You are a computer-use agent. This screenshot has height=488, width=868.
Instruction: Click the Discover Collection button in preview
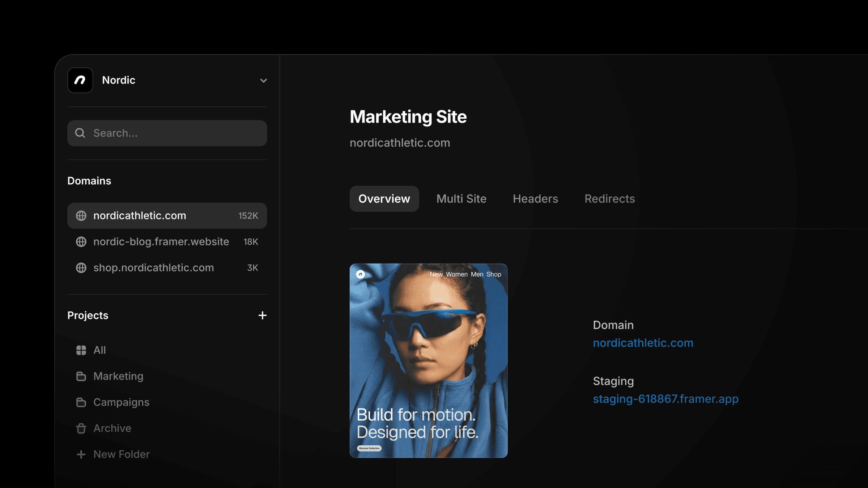pos(369,448)
